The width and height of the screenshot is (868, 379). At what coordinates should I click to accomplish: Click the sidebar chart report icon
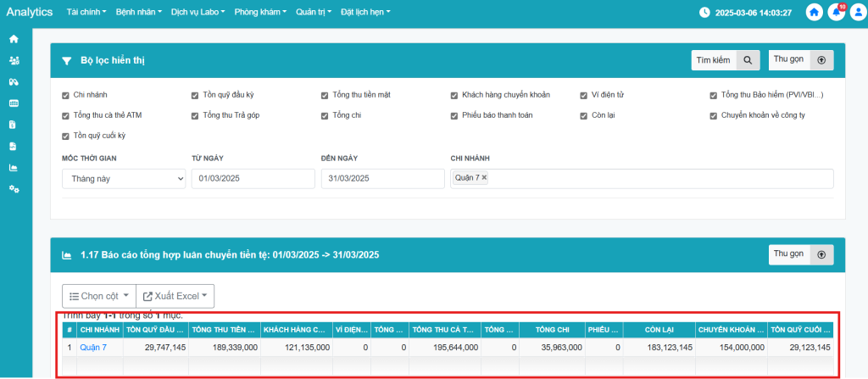[14, 167]
